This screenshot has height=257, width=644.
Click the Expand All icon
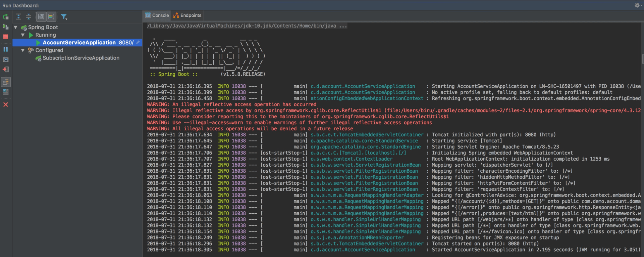pyautogui.click(x=18, y=16)
